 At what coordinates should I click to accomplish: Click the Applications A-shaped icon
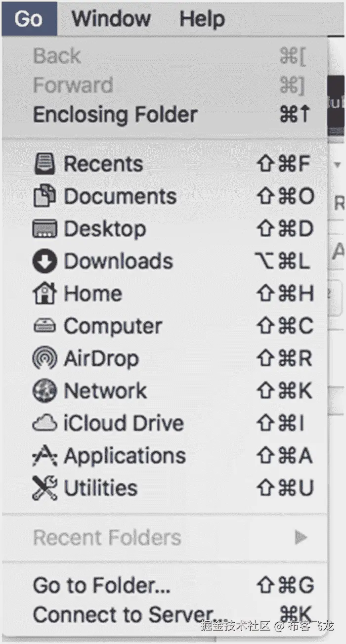click(45, 456)
